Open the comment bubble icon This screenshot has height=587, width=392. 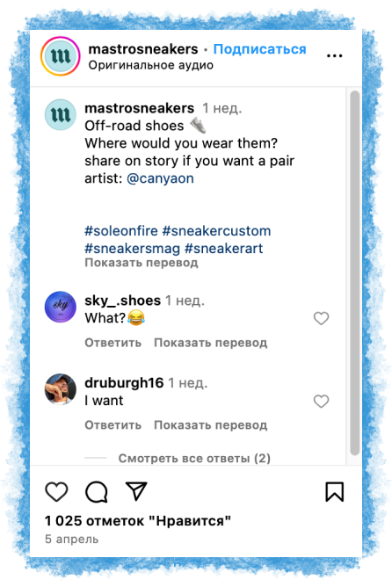(97, 491)
